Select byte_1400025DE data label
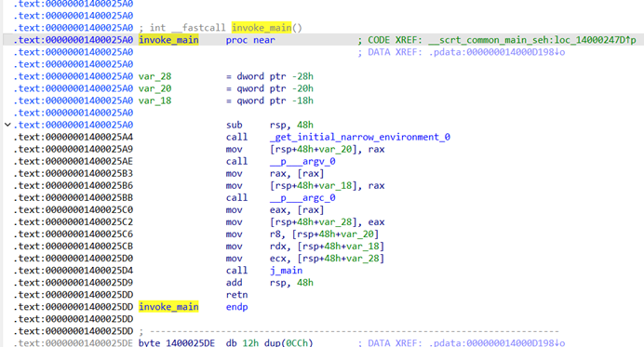644x347 pixels. point(177,342)
